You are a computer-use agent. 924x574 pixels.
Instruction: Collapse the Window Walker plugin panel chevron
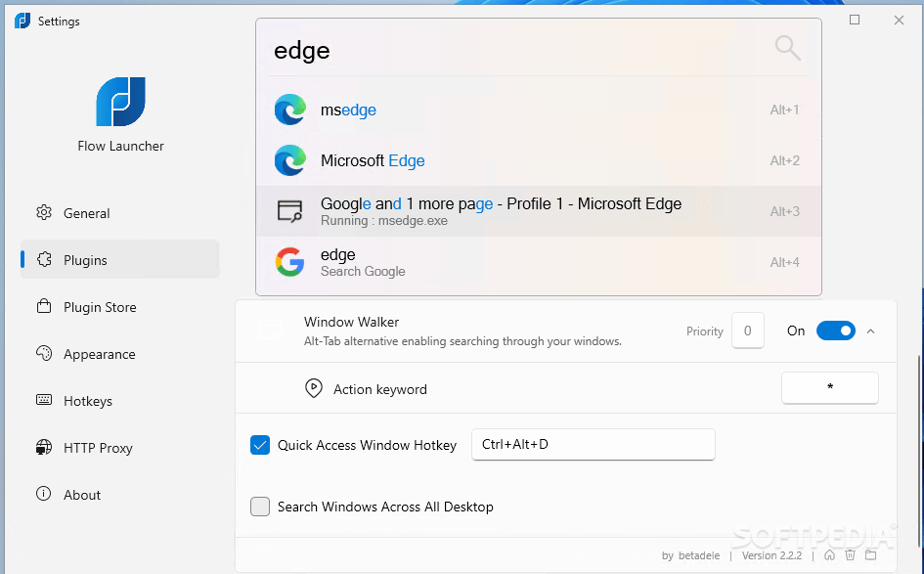coord(870,331)
